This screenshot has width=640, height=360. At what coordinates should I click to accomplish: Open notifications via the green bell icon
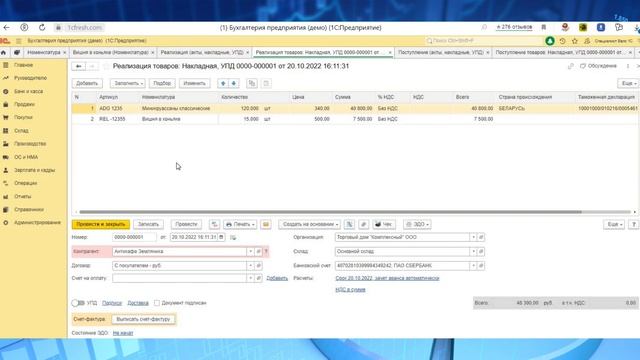(550, 41)
